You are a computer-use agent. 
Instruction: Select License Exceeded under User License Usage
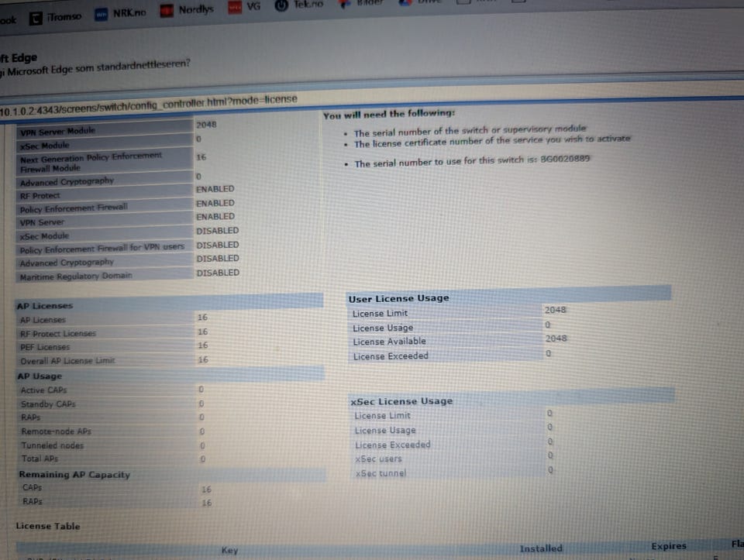(391, 356)
